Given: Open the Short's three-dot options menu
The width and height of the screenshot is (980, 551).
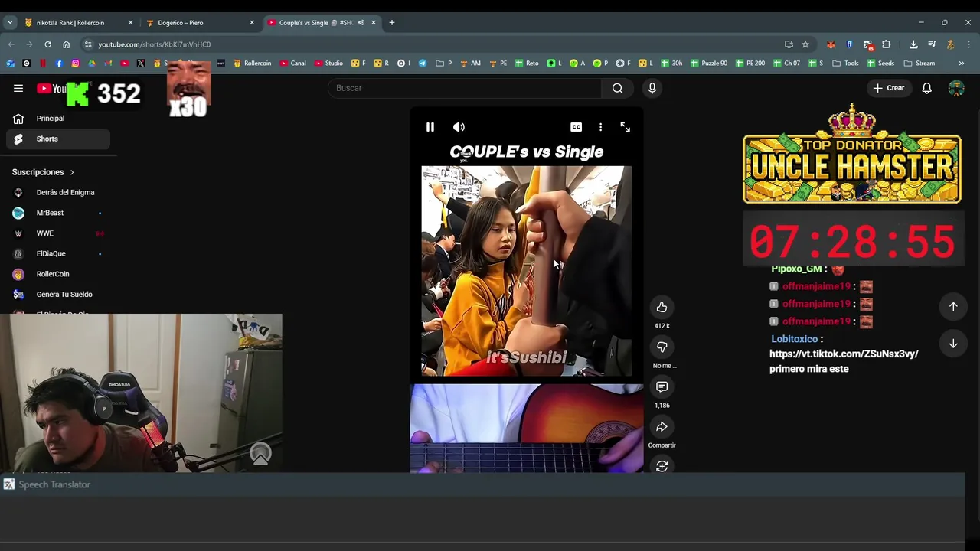Looking at the screenshot, I should click(x=600, y=127).
